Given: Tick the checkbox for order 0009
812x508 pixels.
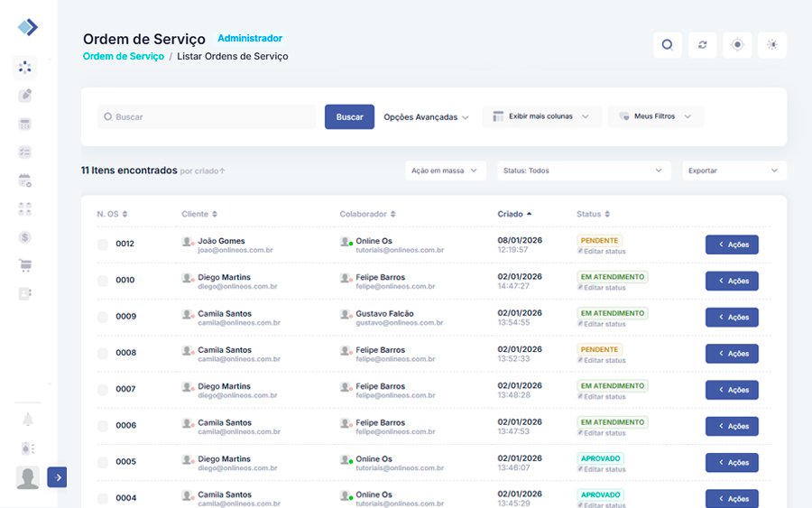Looking at the screenshot, I should pos(103,317).
